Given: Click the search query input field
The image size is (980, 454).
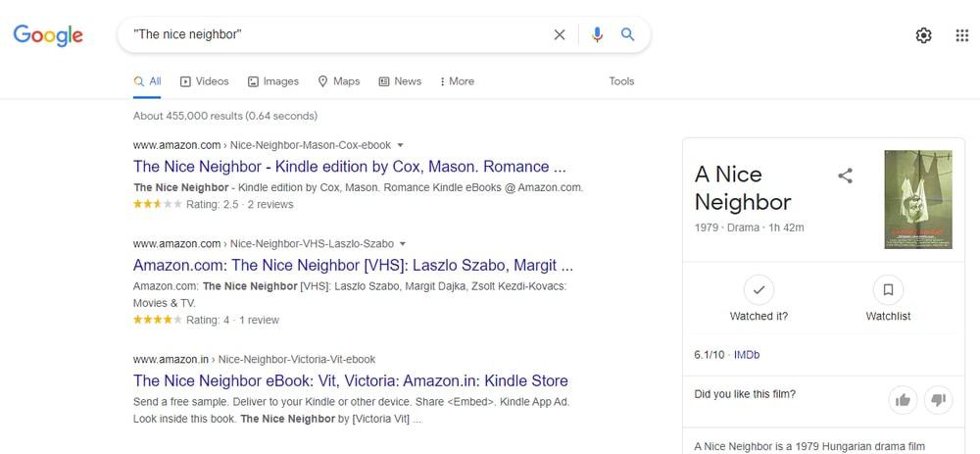Looking at the screenshot, I should point(337,35).
